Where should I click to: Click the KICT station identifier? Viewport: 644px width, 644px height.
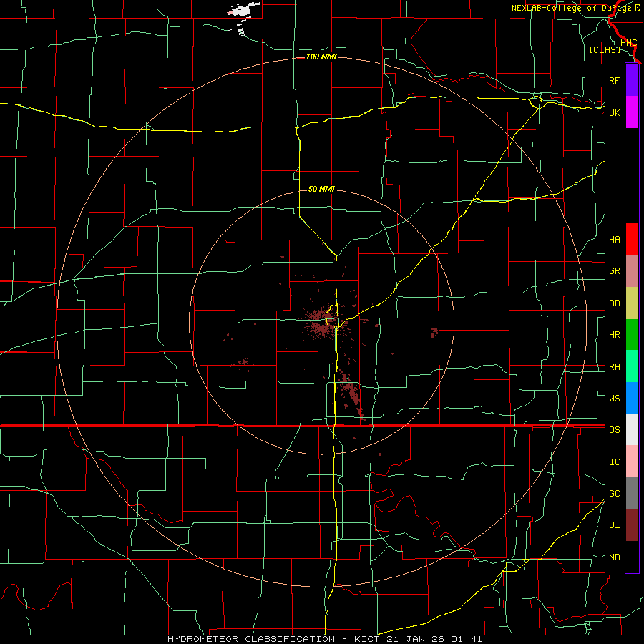pyautogui.click(x=366, y=639)
